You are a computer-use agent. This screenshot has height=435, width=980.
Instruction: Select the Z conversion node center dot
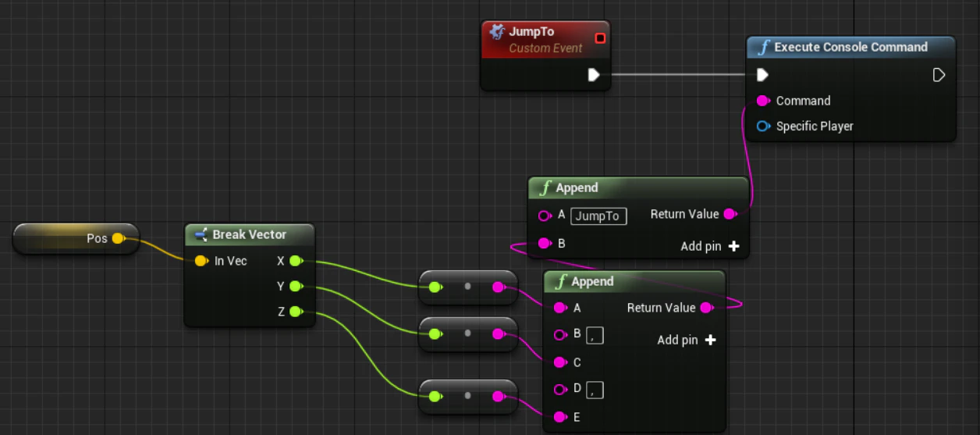tap(467, 396)
